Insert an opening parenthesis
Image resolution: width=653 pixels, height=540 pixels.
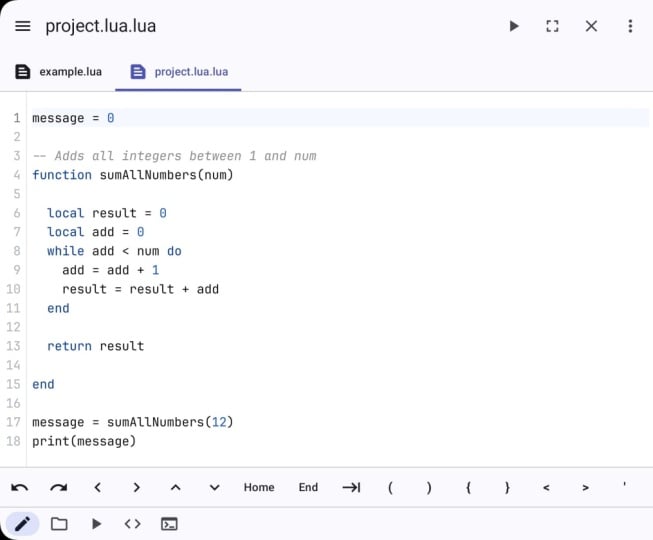click(x=390, y=487)
